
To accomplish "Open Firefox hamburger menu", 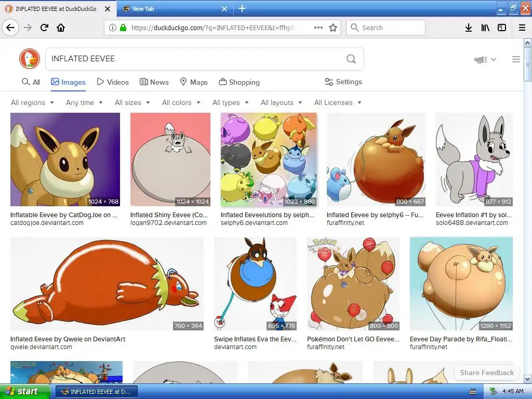I will click(522, 28).
